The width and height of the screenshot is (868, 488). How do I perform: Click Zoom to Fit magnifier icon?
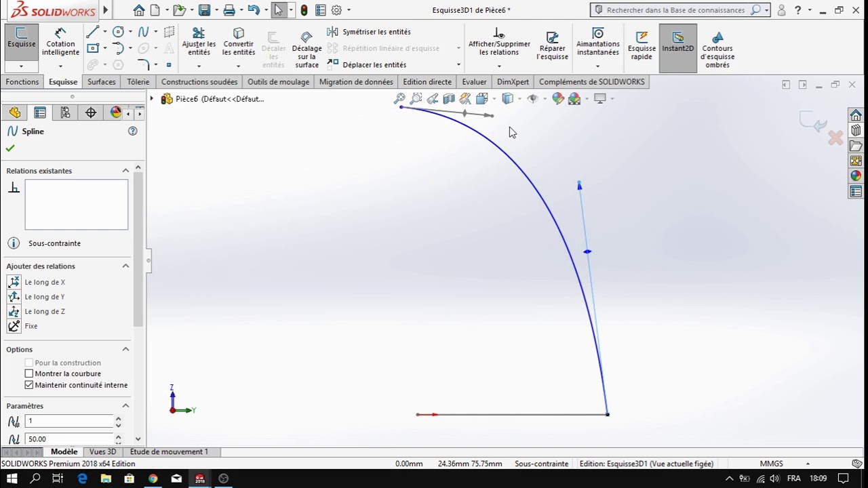pos(399,99)
